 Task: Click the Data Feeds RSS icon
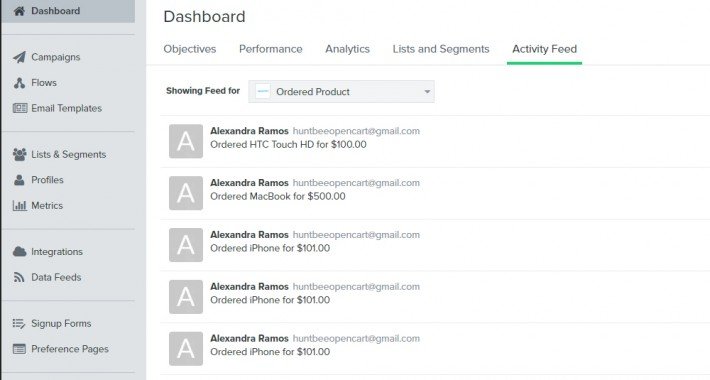[19, 277]
